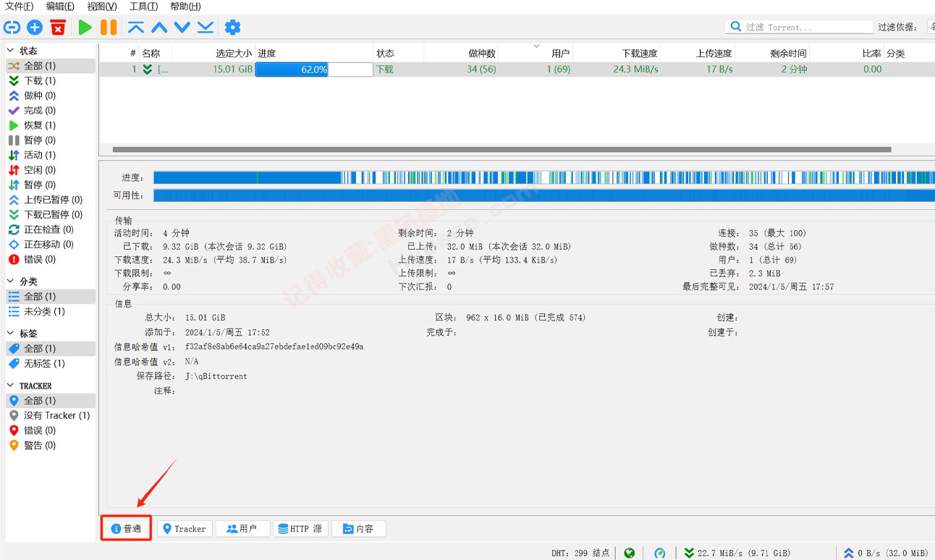Add a torrent from URL link
The height and width of the screenshot is (560, 935).
pyautogui.click(x=12, y=27)
